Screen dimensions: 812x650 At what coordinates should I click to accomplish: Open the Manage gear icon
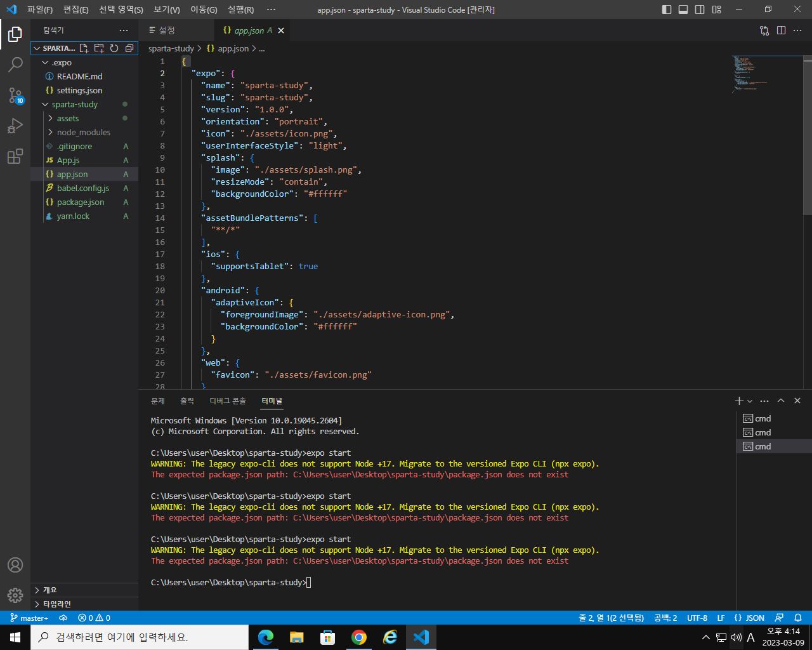coord(15,595)
